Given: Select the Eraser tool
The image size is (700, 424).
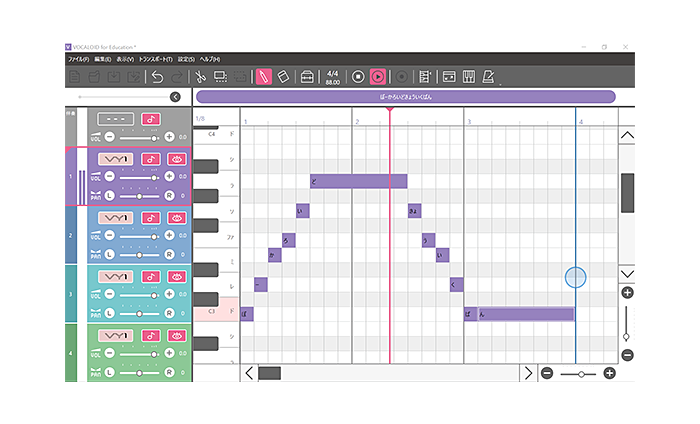Looking at the screenshot, I should tap(283, 77).
